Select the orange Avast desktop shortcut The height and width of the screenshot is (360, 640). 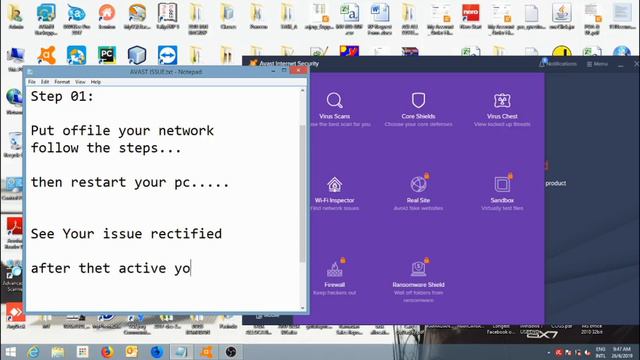click(x=47, y=55)
